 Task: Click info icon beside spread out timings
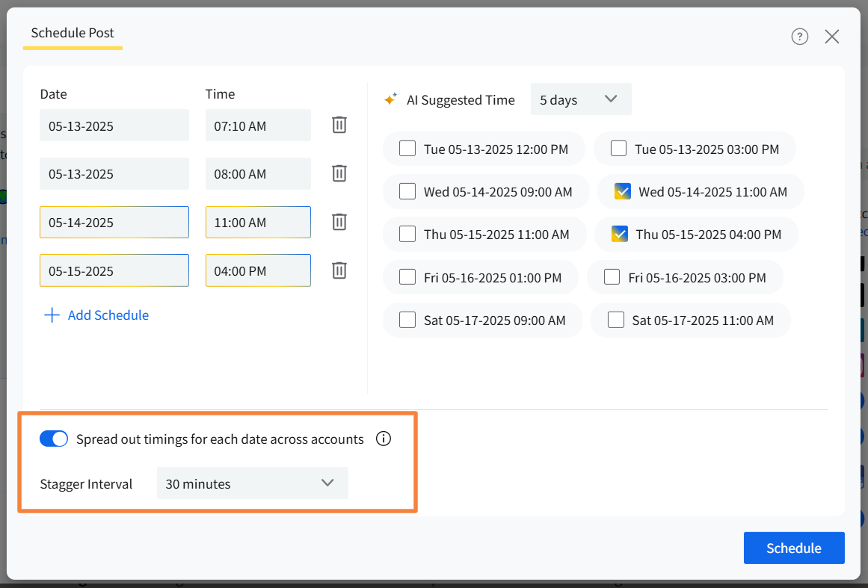(384, 439)
